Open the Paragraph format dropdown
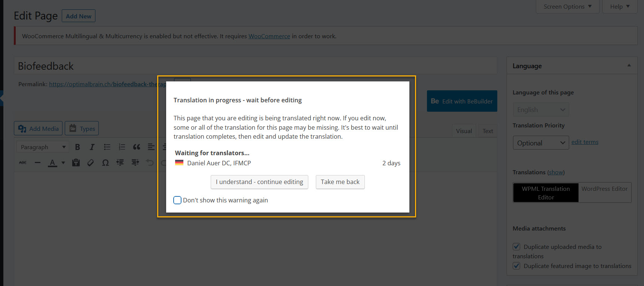Viewport: 644px width, 286px height. click(x=43, y=147)
